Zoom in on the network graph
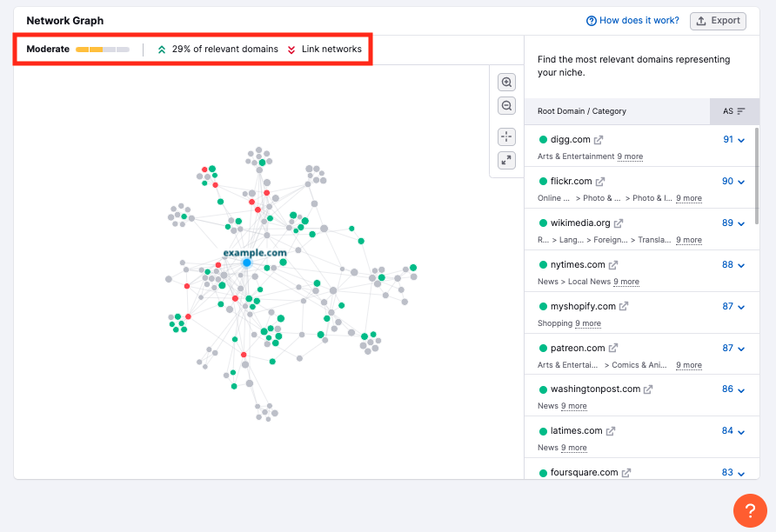776x532 pixels. pos(506,83)
